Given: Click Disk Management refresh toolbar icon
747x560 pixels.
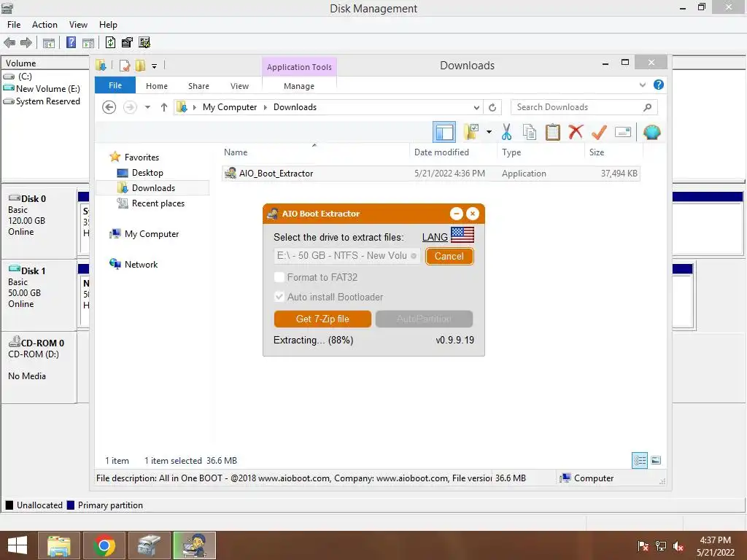Looking at the screenshot, I should pyautogui.click(x=110, y=43).
